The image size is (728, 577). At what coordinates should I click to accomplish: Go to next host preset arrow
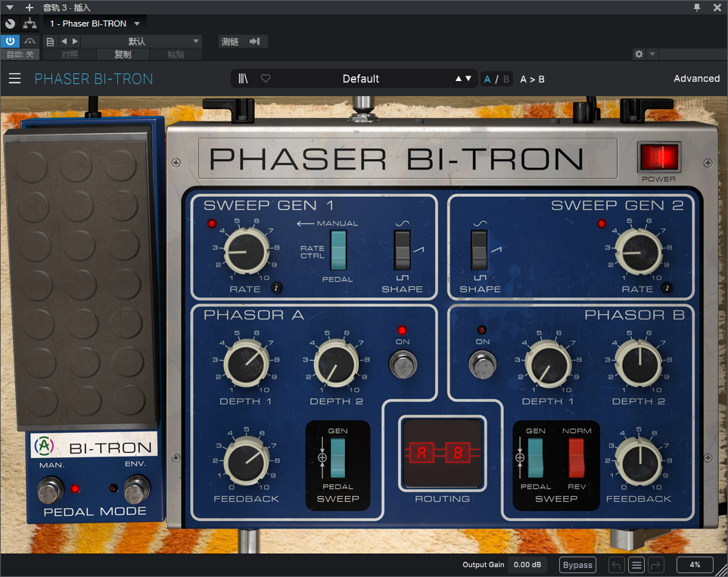pyautogui.click(x=75, y=42)
